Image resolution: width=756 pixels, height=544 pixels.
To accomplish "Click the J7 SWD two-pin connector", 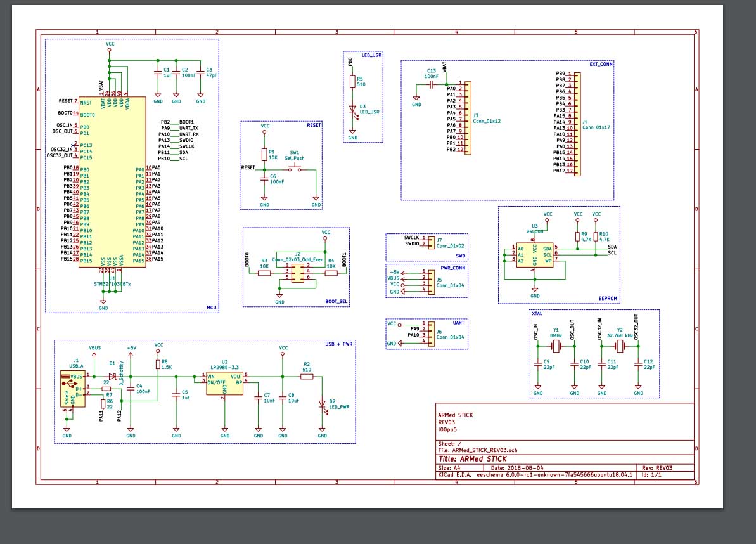I will 431,241.
